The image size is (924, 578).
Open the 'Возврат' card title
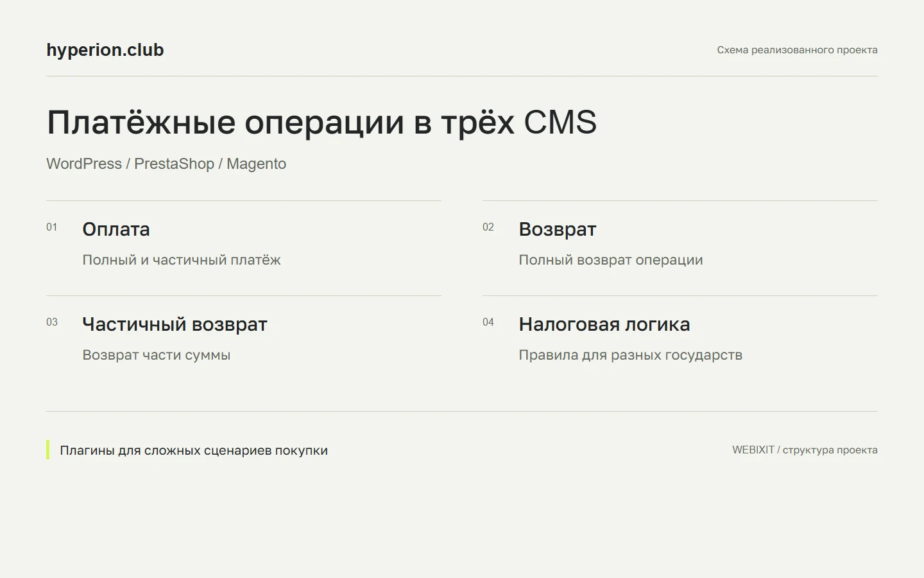[558, 229]
